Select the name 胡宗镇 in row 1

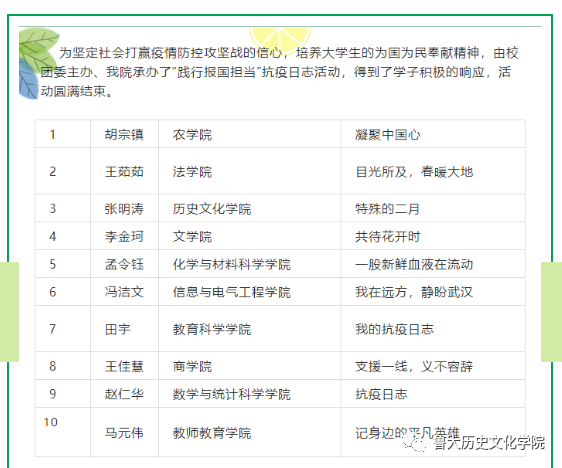click(x=124, y=135)
